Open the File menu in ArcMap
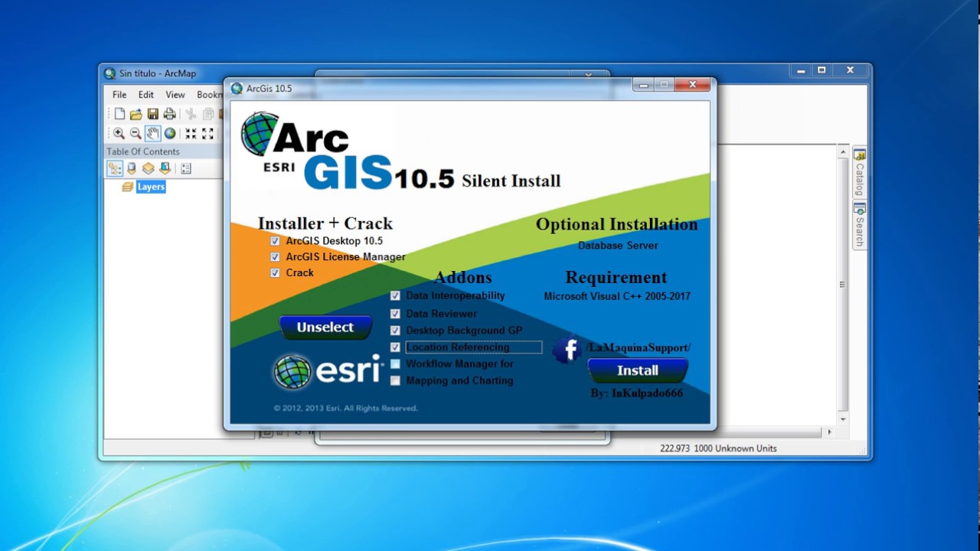This screenshot has width=980, height=551. point(119,95)
